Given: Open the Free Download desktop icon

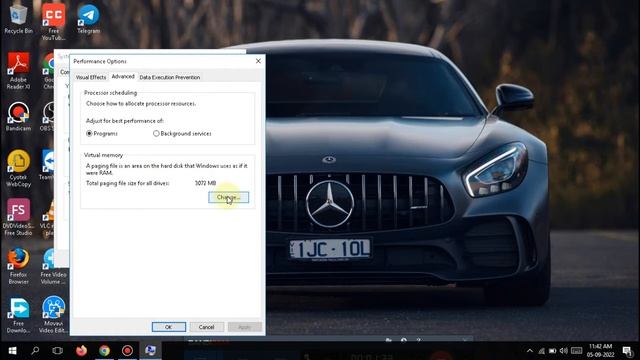Looking at the screenshot, I should (x=18, y=315).
